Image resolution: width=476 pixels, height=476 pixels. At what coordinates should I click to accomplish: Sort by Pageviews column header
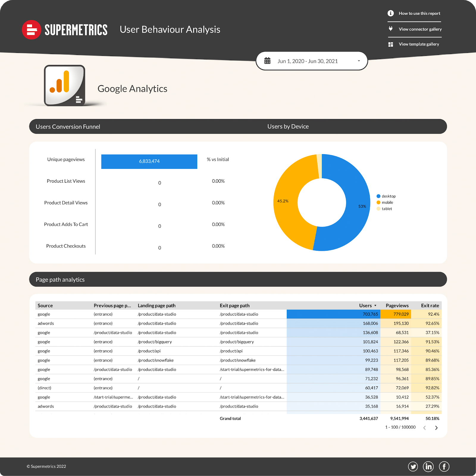397,306
